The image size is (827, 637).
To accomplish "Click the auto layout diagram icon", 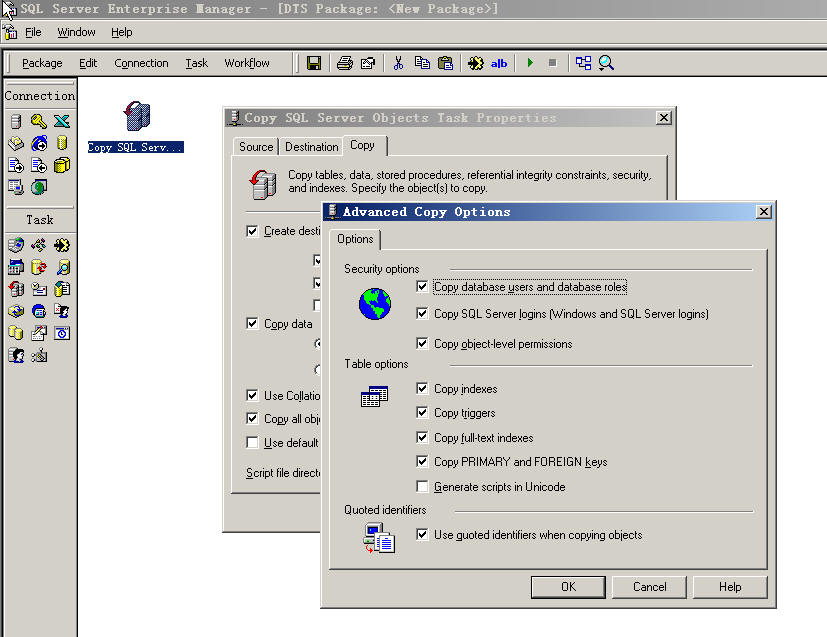I will pyautogui.click(x=583, y=63).
